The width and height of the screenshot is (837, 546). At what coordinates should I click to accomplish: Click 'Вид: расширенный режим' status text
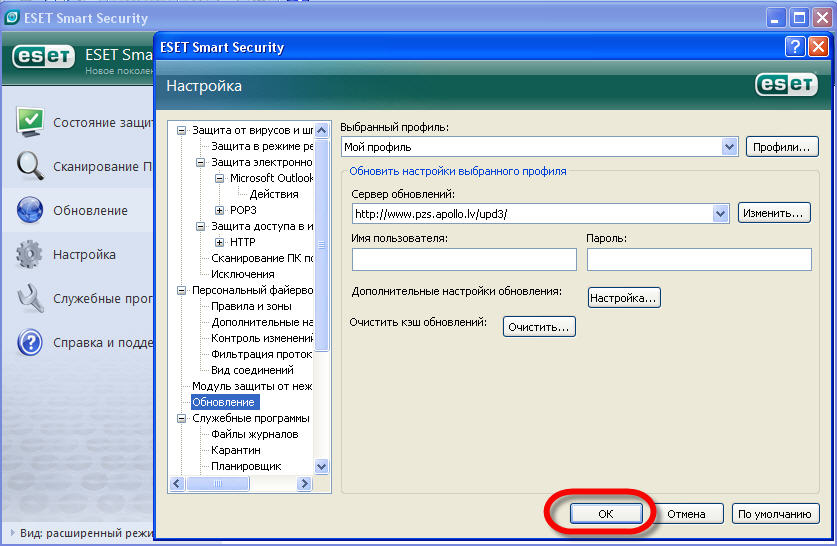click(86, 533)
